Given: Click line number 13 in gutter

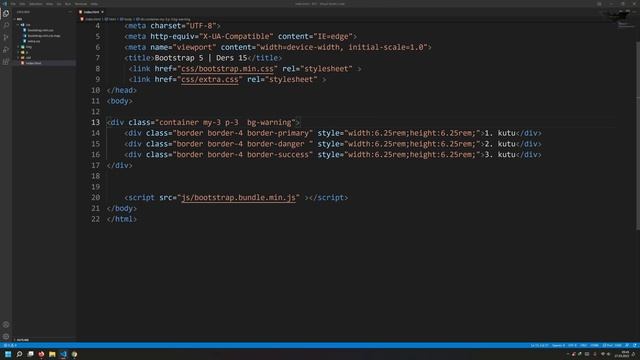Looking at the screenshot, I should point(95,122).
